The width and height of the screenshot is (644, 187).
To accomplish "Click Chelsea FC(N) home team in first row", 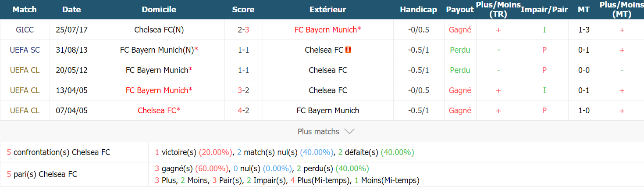I will pyautogui.click(x=159, y=30).
